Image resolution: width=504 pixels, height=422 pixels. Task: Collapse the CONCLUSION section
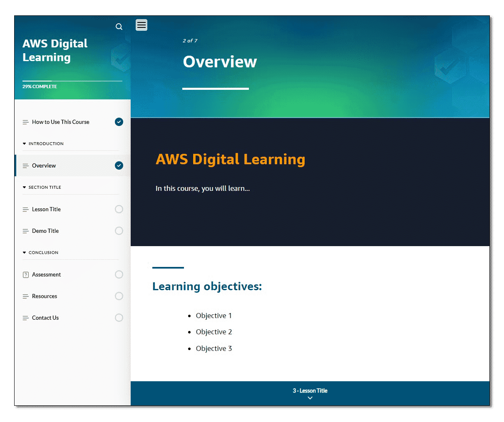pyautogui.click(x=40, y=252)
